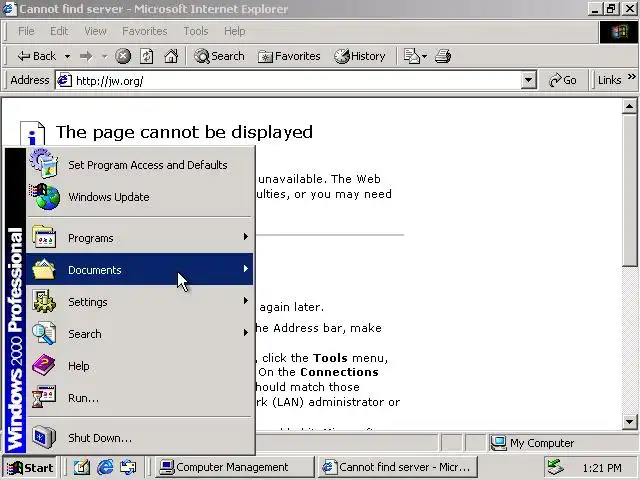
Task: Click Cannot find server taskbar button
Action: point(397,467)
